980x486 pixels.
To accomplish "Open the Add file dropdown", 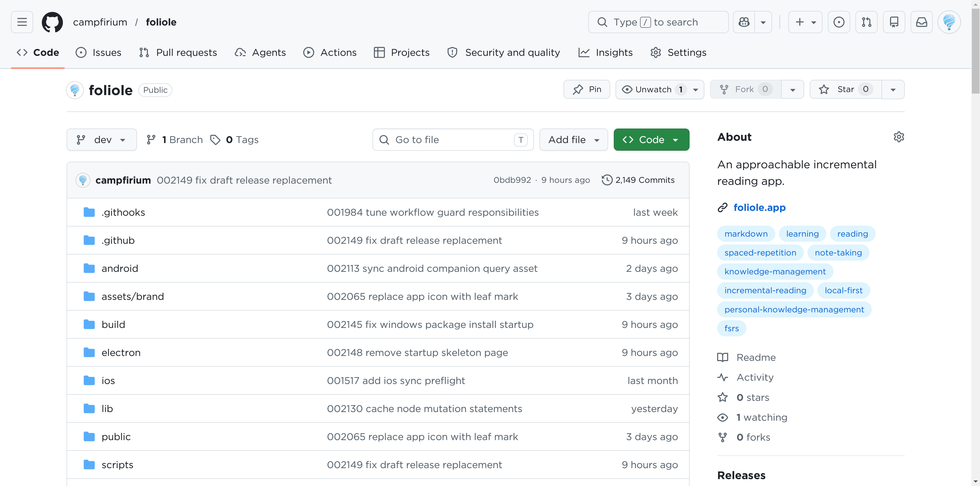I will 573,139.
